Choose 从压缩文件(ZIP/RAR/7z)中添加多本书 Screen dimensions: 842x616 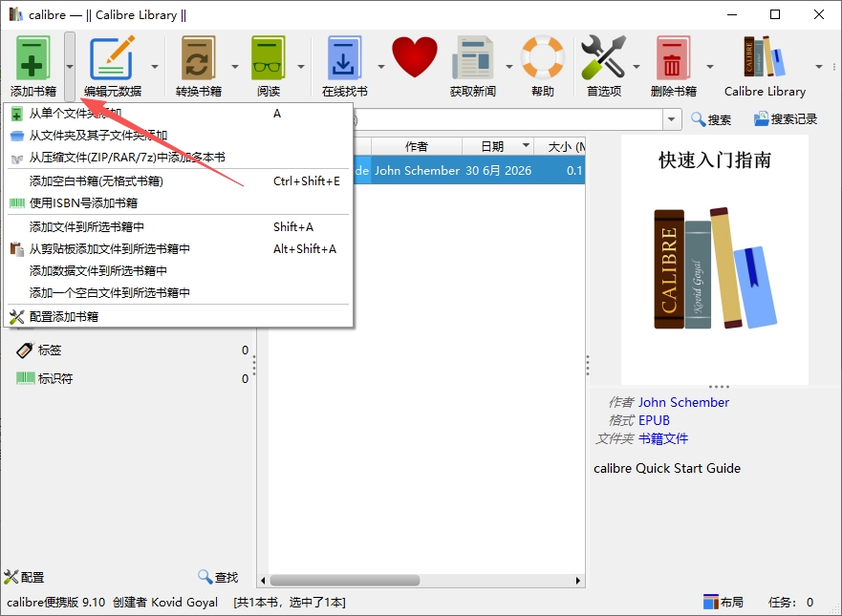179,158
